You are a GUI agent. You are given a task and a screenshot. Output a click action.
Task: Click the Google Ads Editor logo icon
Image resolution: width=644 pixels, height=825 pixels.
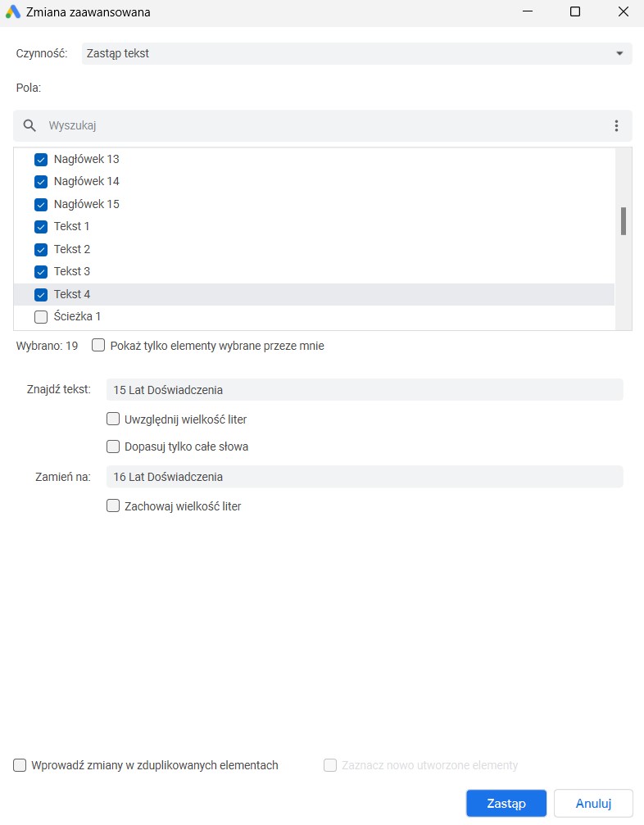pyautogui.click(x=12, y=11)
